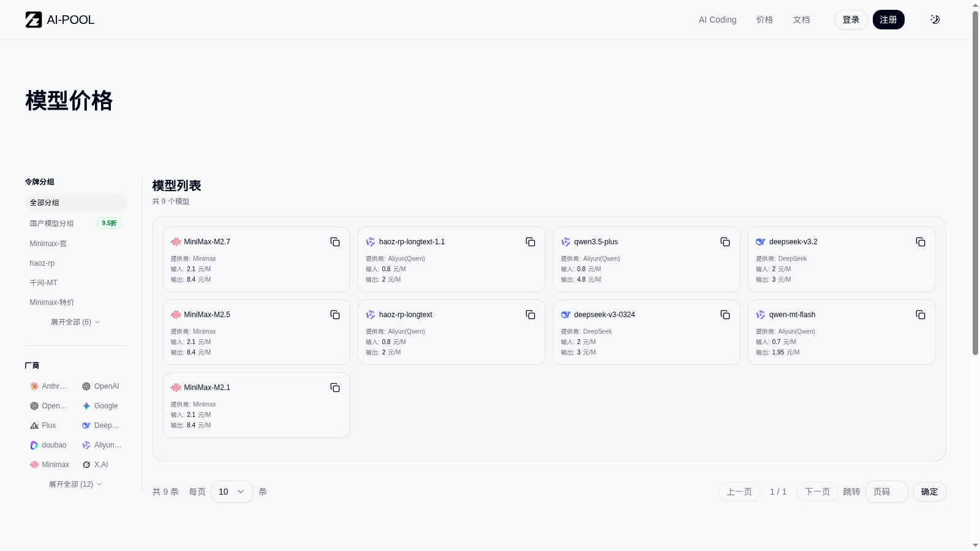Copy the deepseek-v3.2 model name
980x551 pixels.
(921, 242)
